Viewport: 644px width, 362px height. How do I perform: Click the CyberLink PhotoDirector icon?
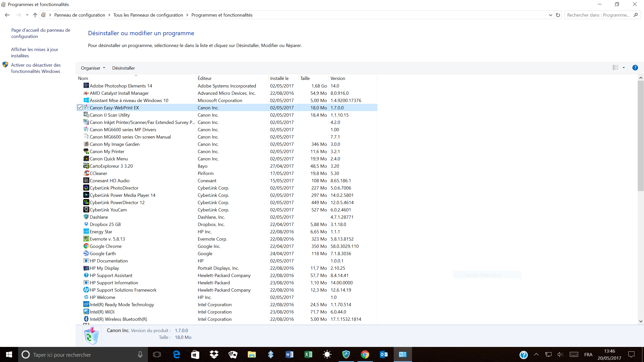[86, 188]
